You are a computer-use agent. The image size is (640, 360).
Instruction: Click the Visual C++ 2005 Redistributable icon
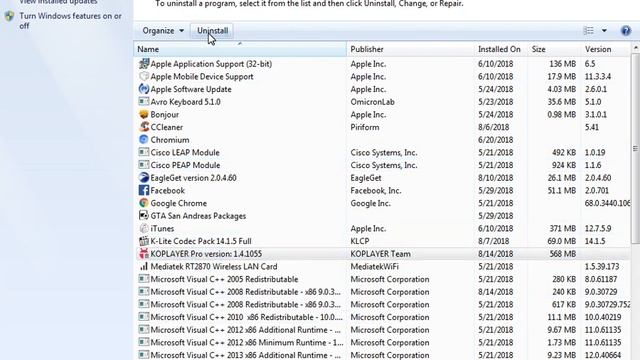pyautogui.click(x=144, y=279)
